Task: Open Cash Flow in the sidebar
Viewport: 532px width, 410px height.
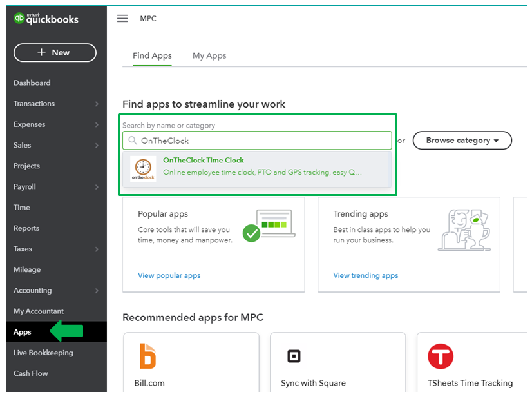Action: 30,373
